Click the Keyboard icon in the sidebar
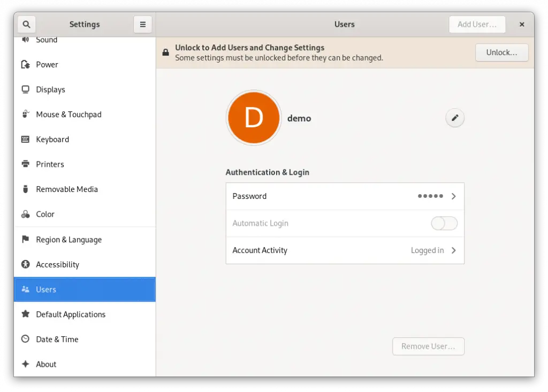Viewport: 548px width, 392px height. pos(25,139)
